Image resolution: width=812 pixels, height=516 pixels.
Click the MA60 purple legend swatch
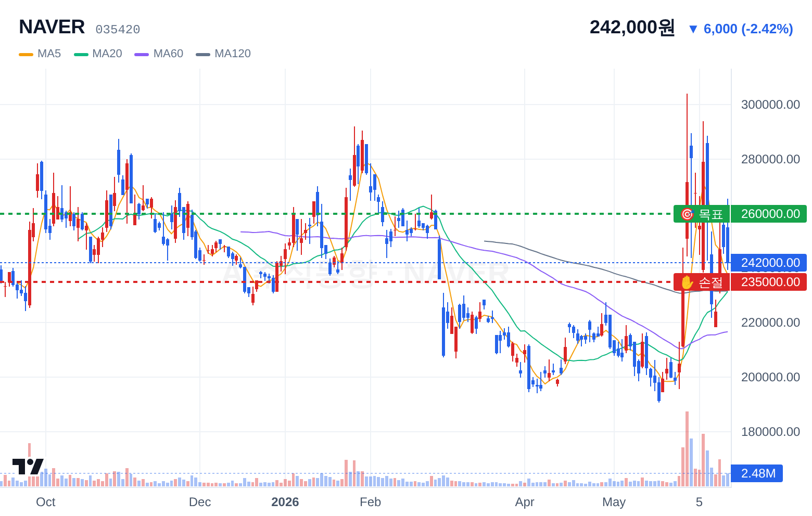(x=142, y=54)
